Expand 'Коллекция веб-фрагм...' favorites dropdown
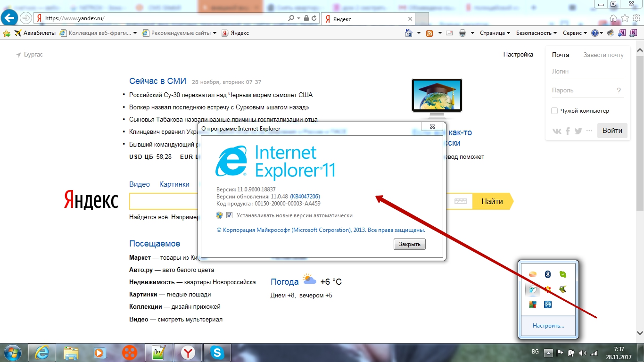The width and height of the screenshot is (644, 362). tap(135, 33)
